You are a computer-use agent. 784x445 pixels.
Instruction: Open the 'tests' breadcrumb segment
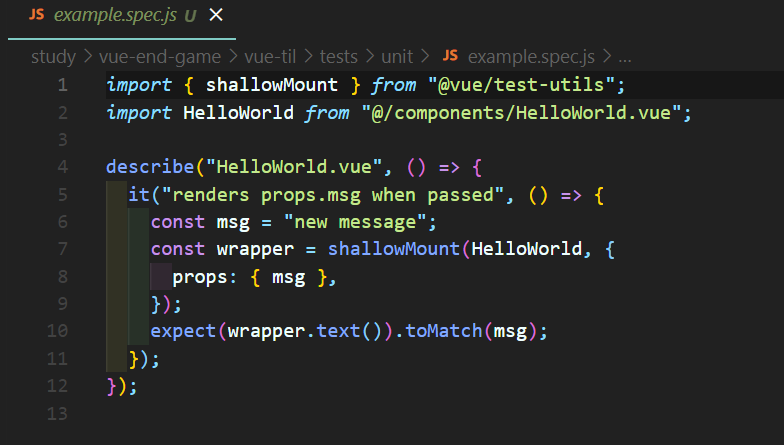coord(338,56)
